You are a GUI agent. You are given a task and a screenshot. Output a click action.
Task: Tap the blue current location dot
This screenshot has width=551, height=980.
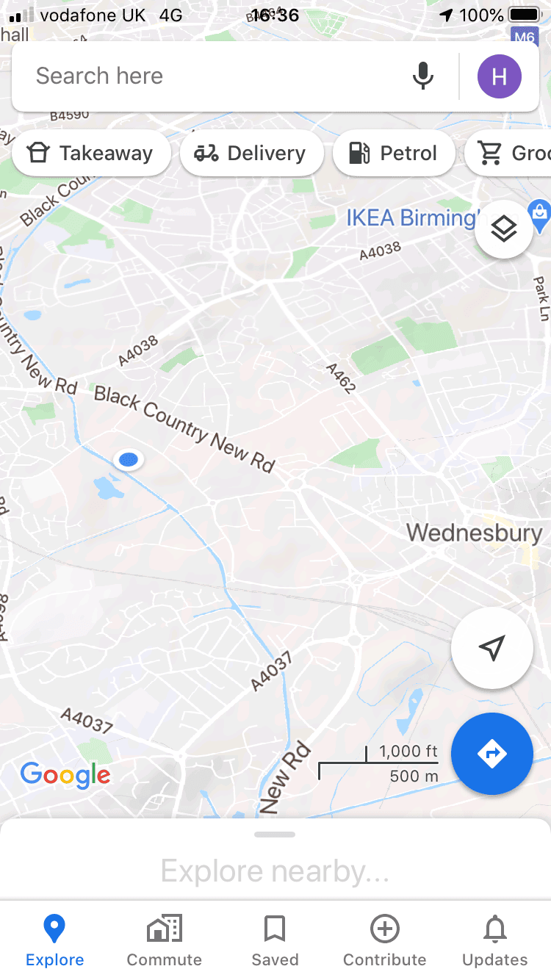[x=129, y=460]
